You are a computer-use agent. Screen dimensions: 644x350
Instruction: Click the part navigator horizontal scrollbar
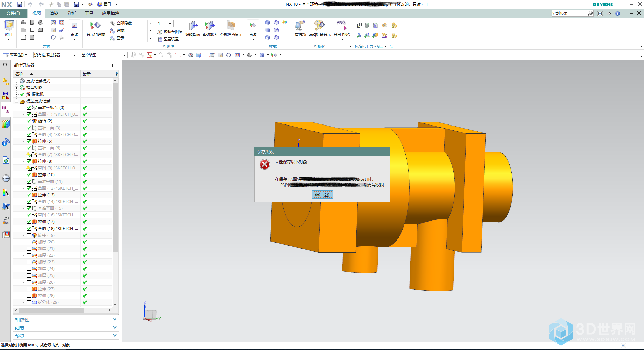point(51,310)
